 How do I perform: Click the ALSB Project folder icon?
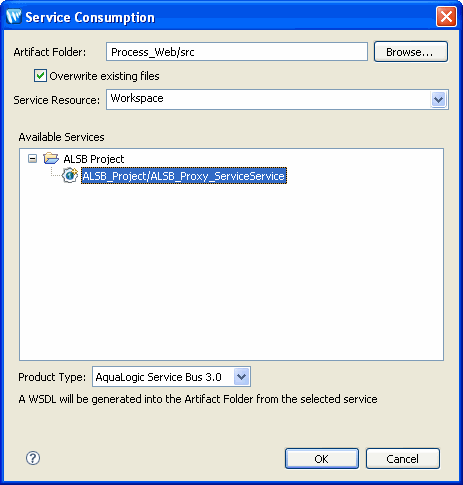click(51, 158)
